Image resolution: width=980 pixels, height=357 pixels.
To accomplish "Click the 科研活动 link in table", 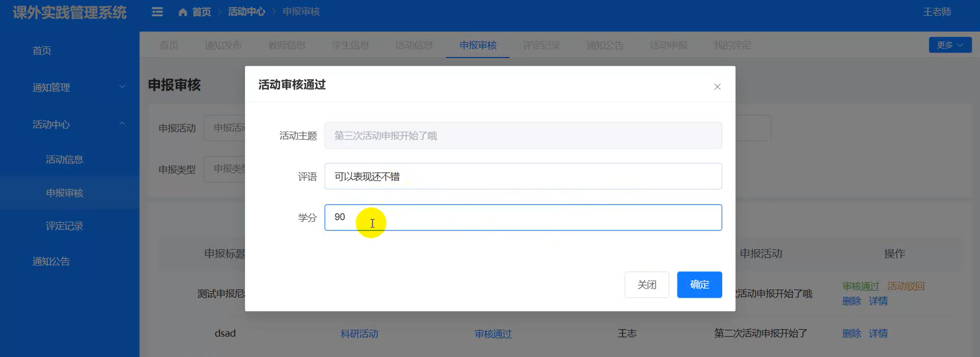I will pos(359,334).
